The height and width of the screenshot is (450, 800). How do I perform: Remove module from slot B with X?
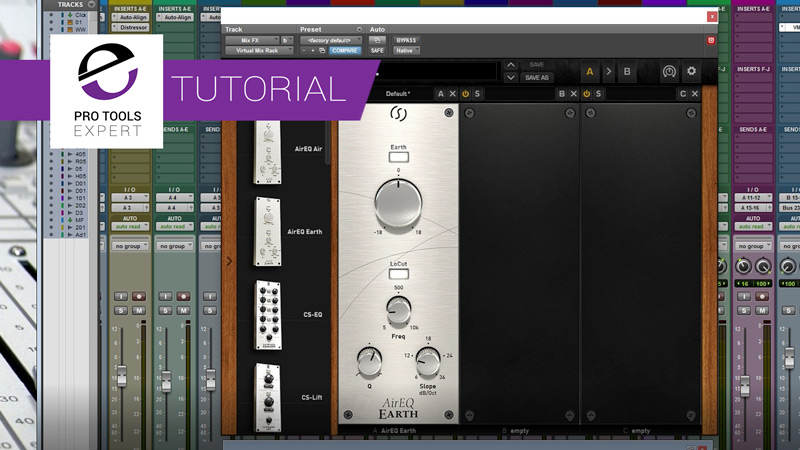[x=573, y=94]
